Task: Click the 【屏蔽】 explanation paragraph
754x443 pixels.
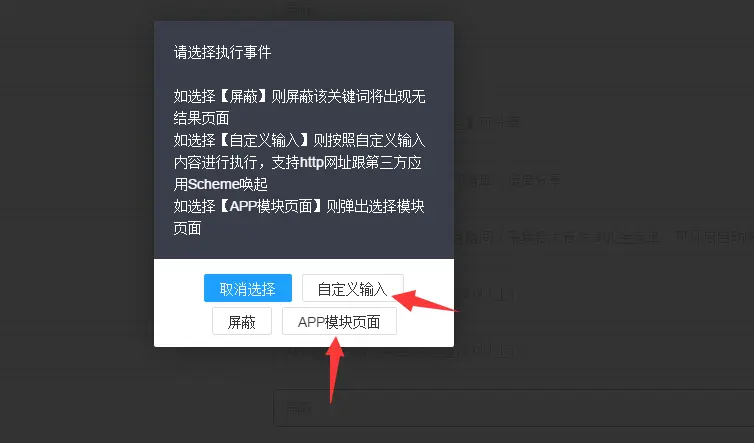Action: coord(299,107)
